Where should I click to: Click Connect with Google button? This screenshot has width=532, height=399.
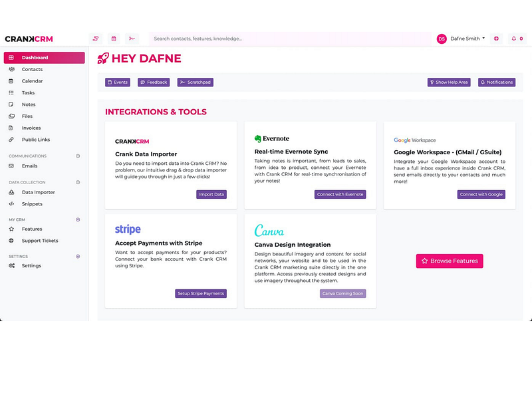pos(481,194)
